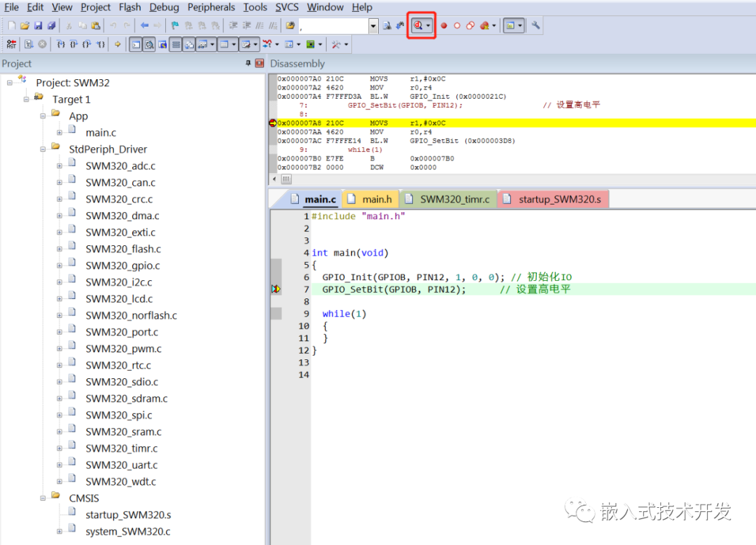Select system_SWM320.c under CMSIS
This screenshot has height=545, width=756.
coord(128,532)
